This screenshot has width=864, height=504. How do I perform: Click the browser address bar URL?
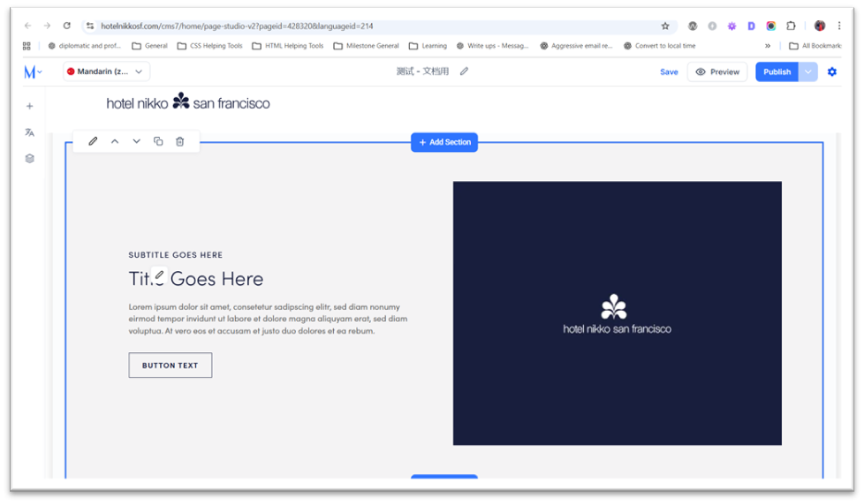(237, 26)
